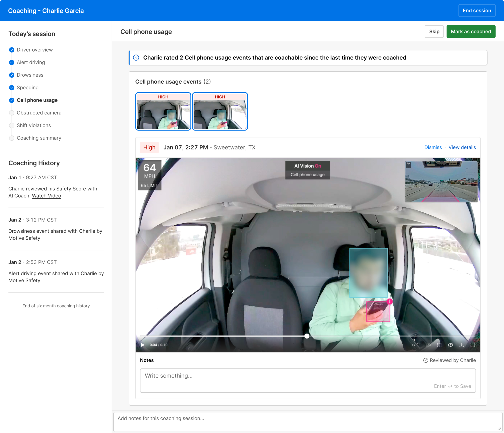This screenshot has height=433, width=504.
Task: Select the Obstructed camera step circle
Action: 12,113
